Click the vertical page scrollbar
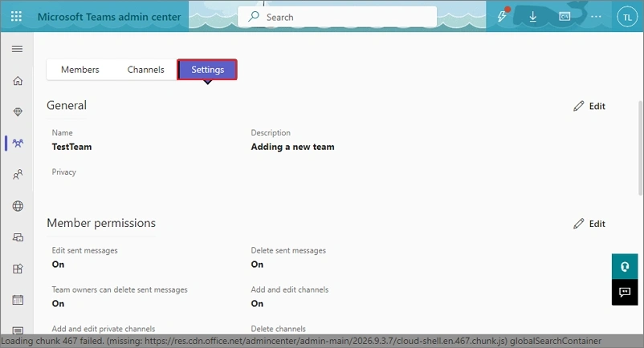644x348 pixels. [641, 148]
